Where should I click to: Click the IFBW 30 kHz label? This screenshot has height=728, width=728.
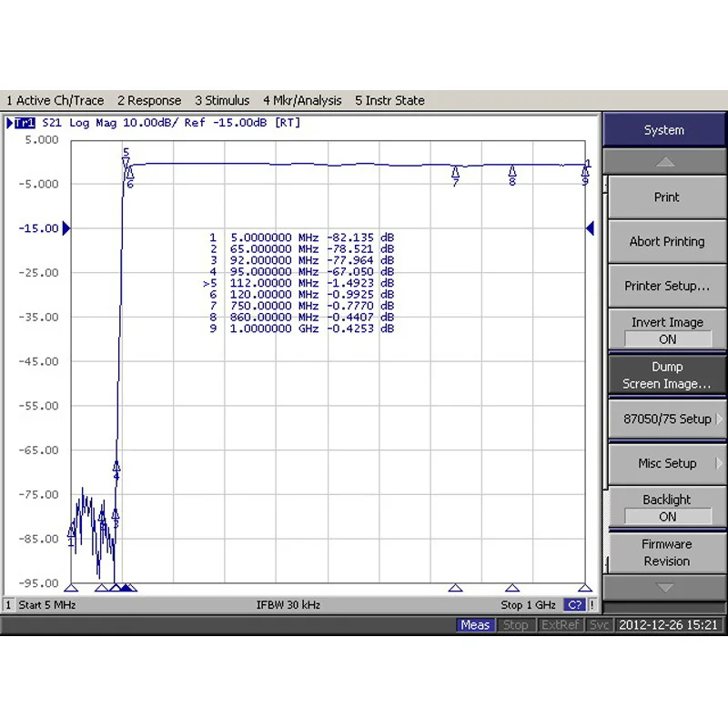point(288,605)
